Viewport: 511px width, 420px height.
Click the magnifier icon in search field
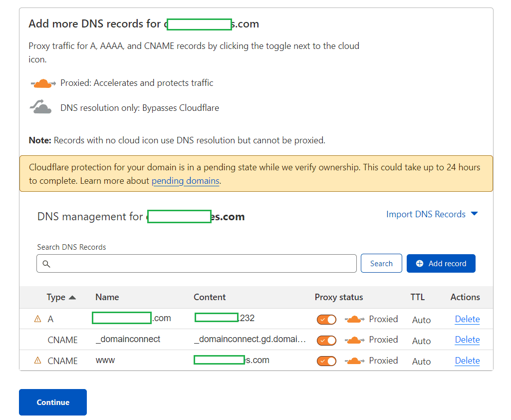click(46, 264)
